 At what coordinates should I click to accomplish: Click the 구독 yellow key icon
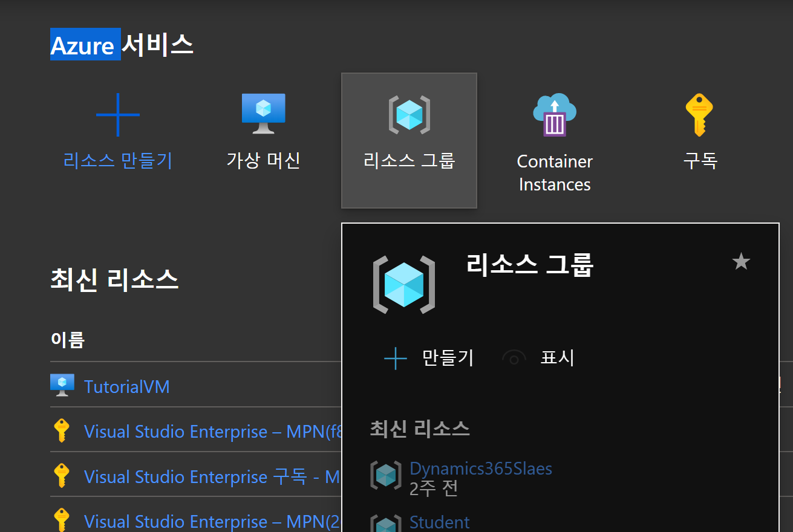coord(699,115)
